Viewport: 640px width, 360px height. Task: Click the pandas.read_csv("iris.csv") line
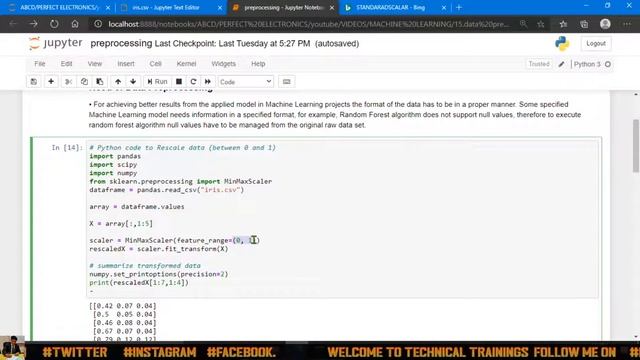167,190
